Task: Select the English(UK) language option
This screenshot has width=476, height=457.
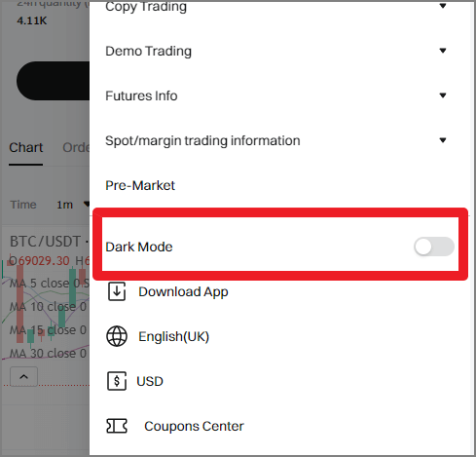Action: tap(174, 336)
